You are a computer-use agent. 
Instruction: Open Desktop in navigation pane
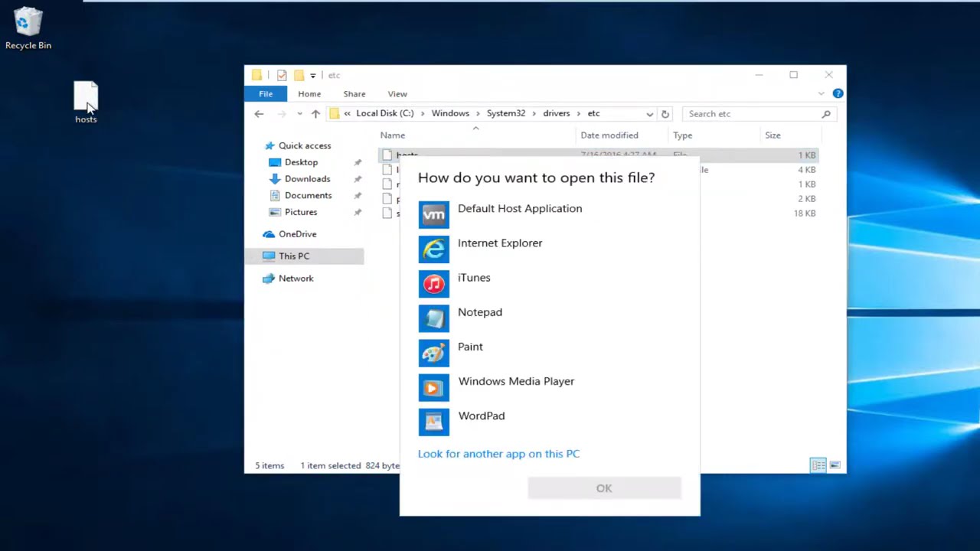click(301, 162)
